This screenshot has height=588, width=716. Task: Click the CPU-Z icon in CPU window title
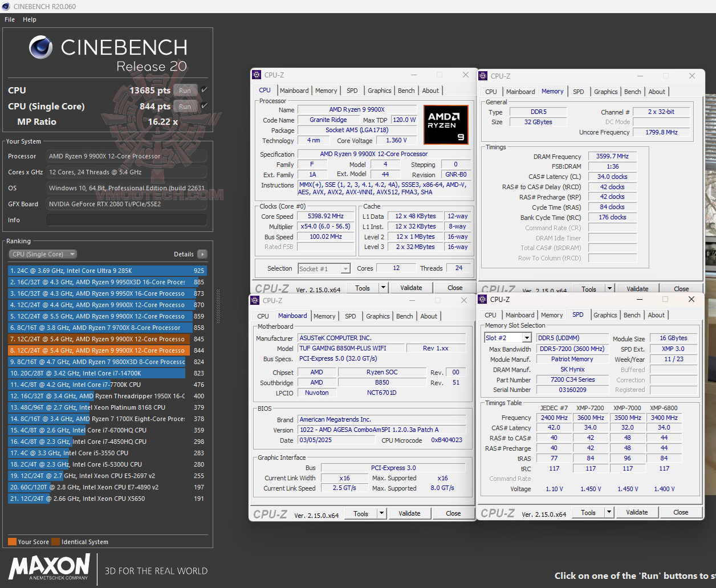coord(257,75)
